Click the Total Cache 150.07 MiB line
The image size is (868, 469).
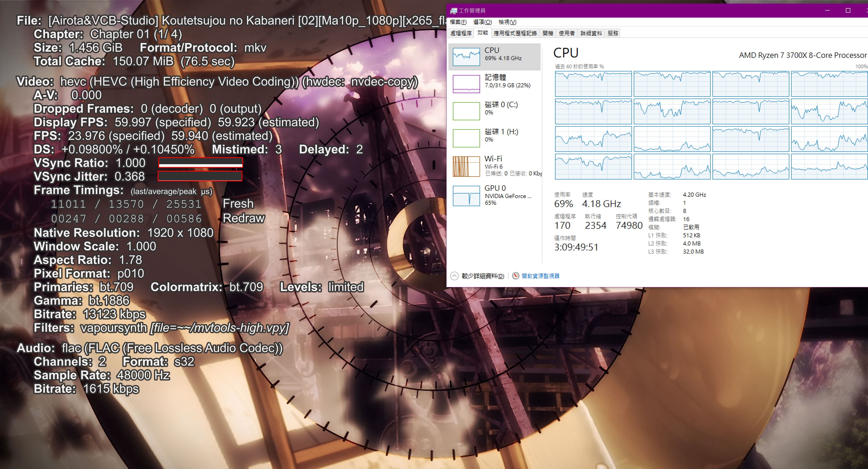[134, 61]
